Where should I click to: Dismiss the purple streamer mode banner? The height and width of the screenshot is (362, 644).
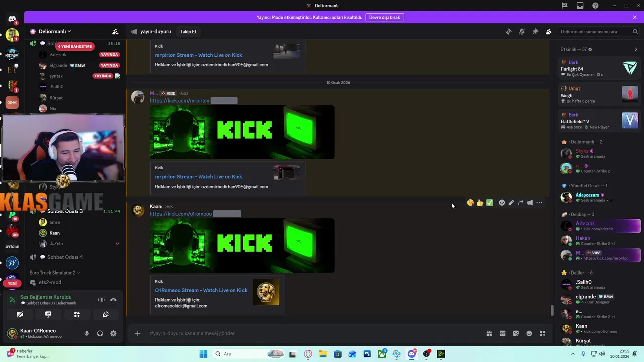point(635,17)
